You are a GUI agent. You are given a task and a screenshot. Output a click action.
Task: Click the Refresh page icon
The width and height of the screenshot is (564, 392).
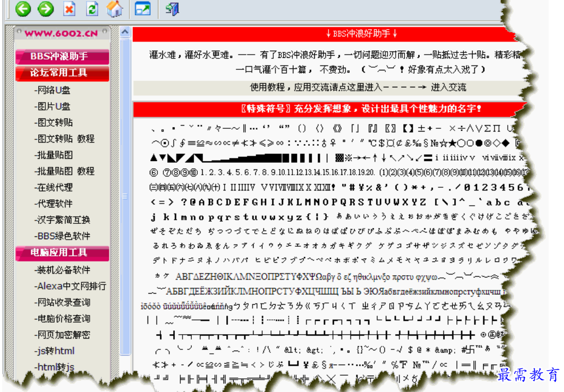click(x=91, y=9)
